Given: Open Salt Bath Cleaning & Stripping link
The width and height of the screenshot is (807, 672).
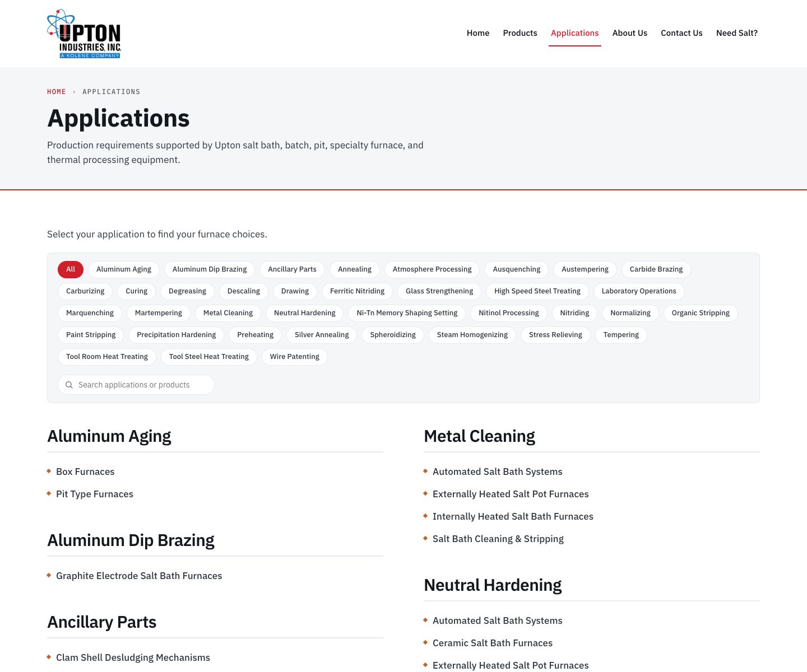Looking at the screenshot, I should click(x=498, y=539).
